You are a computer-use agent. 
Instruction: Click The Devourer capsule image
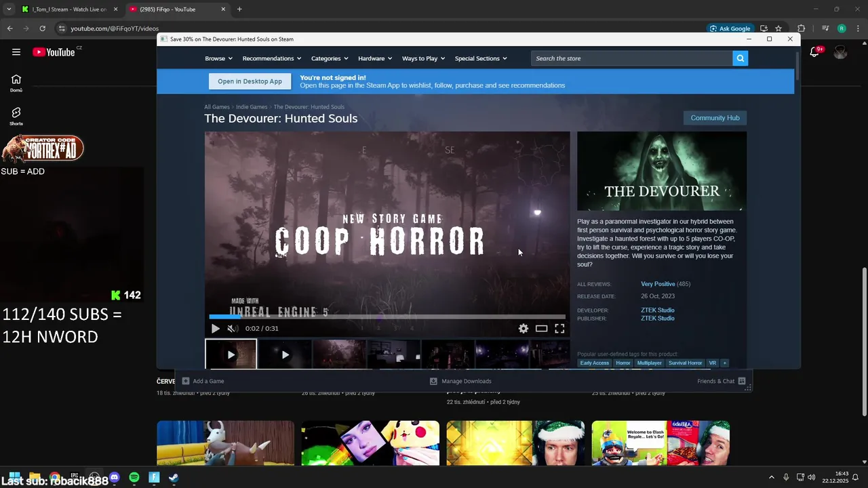click(662, 171)
